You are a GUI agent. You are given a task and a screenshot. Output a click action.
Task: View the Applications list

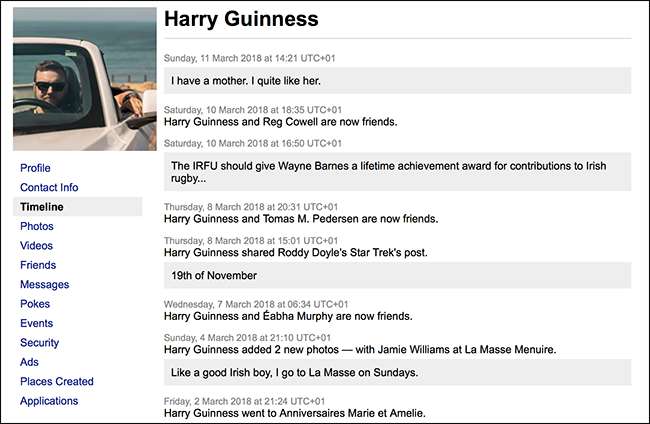tap(49, 401)
